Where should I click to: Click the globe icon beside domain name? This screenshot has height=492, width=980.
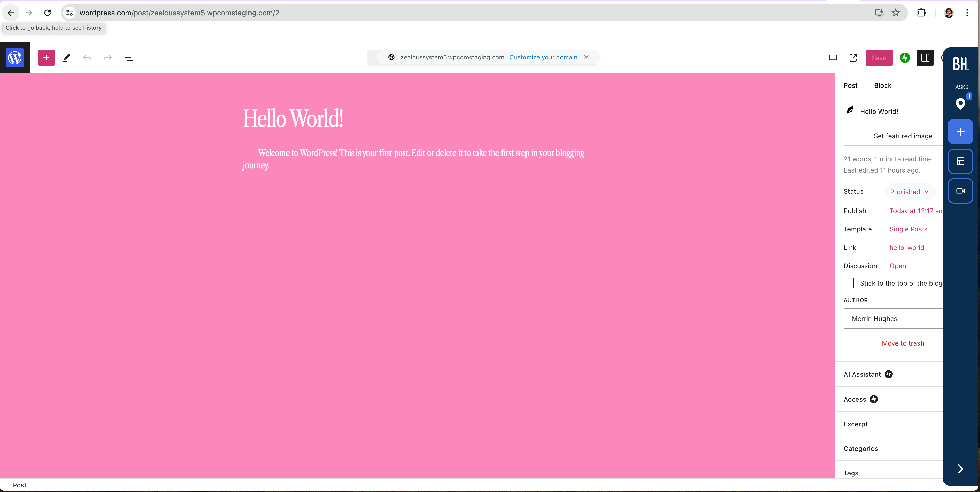click(x=391, y=57)
